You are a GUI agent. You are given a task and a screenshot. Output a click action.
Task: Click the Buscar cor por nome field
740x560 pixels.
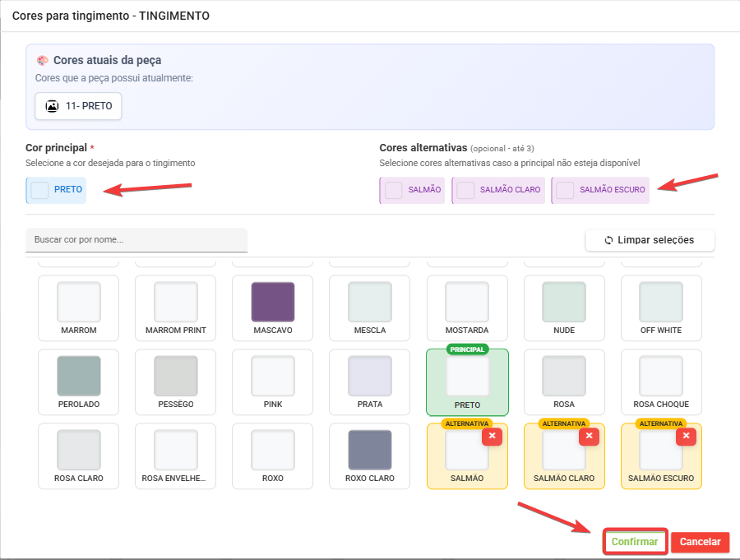coord(136,239)
